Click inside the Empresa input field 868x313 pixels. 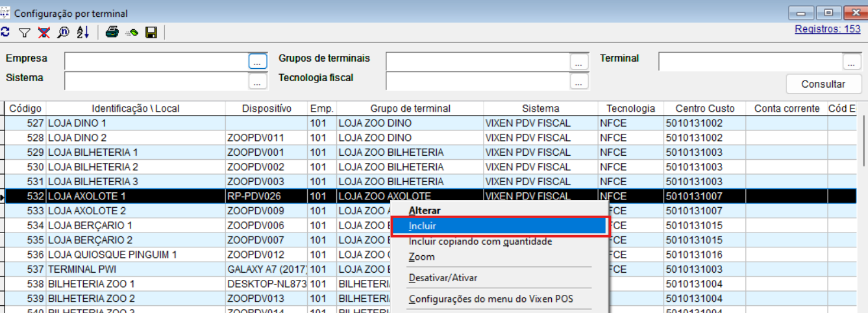tap(156, 62)
